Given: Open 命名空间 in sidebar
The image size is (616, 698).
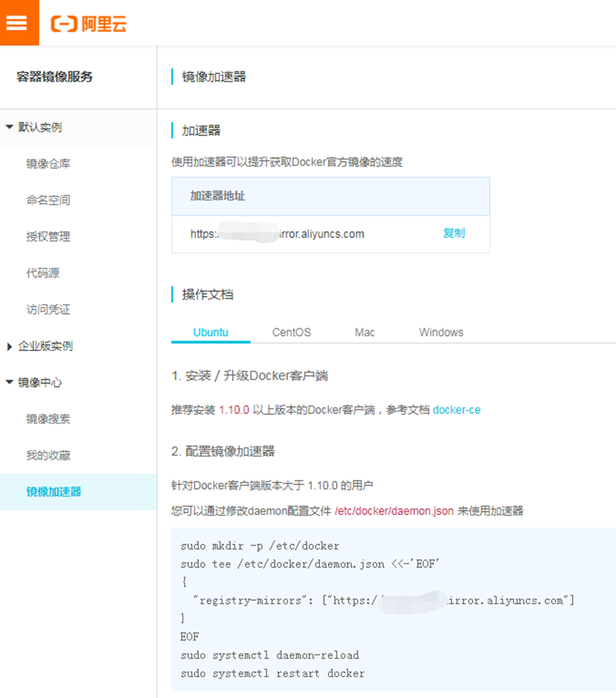Looking at the screenshot, I should pyautogui.click(x=48, y=200).
